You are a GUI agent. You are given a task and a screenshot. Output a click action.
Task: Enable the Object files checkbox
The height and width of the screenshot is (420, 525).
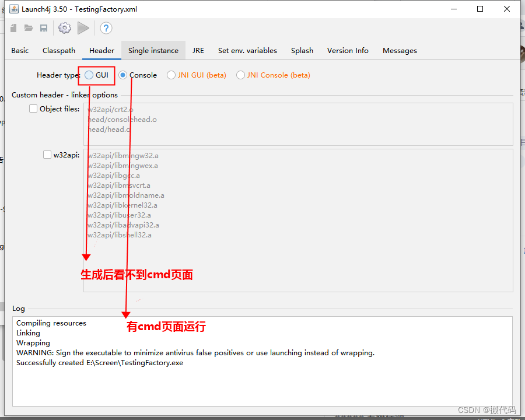(33, 108)
